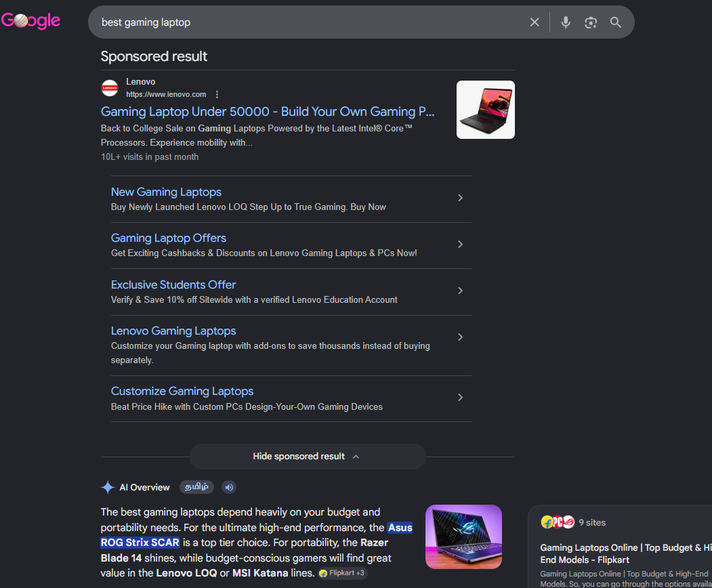
Task: Click chevron for New Gaming Laptops row
Action: tap(460, 198)
